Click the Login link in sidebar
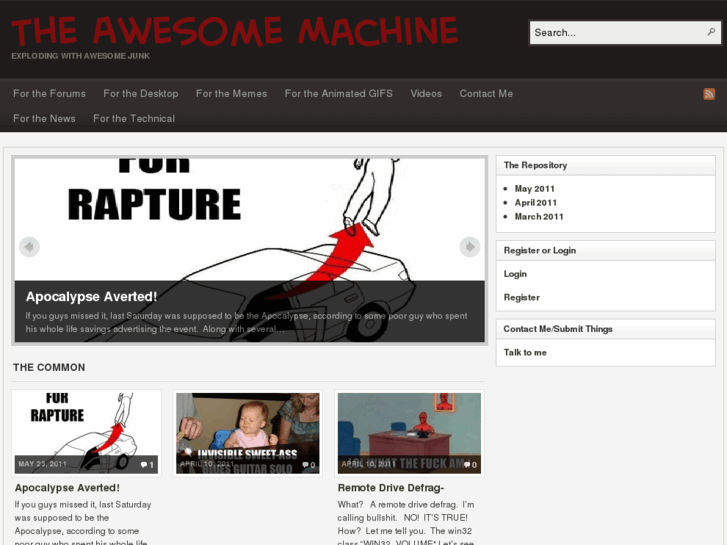727x545 pixels. click(x=515, y=274)
